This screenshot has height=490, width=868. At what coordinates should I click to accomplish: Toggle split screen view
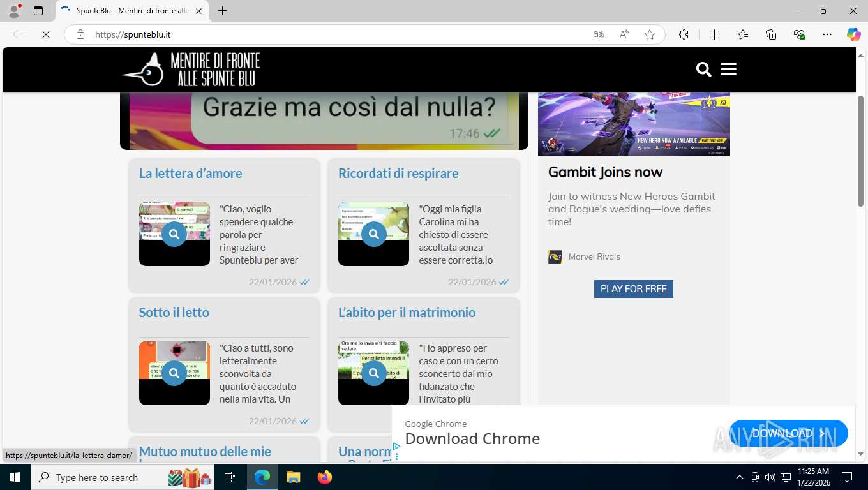click(714, 34)
